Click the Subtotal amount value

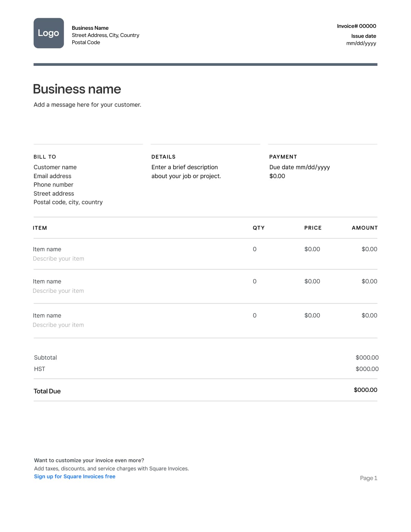(x=367, y=358)
